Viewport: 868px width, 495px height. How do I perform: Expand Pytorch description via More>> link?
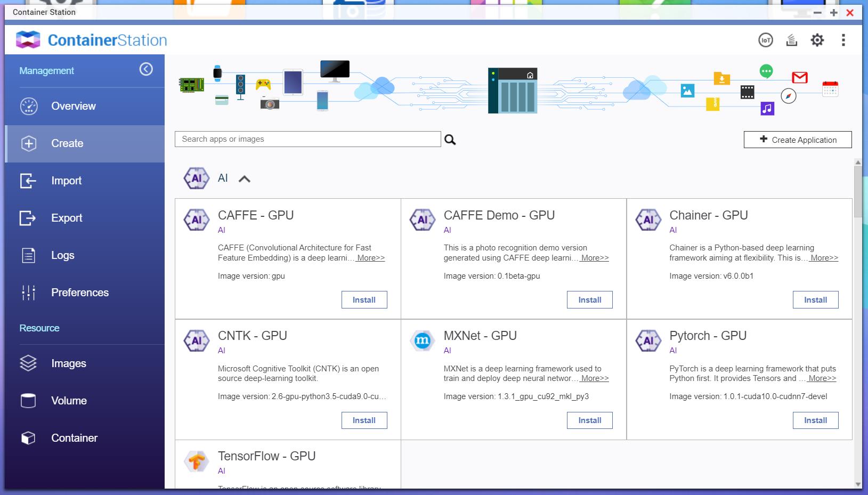point(822,378)
